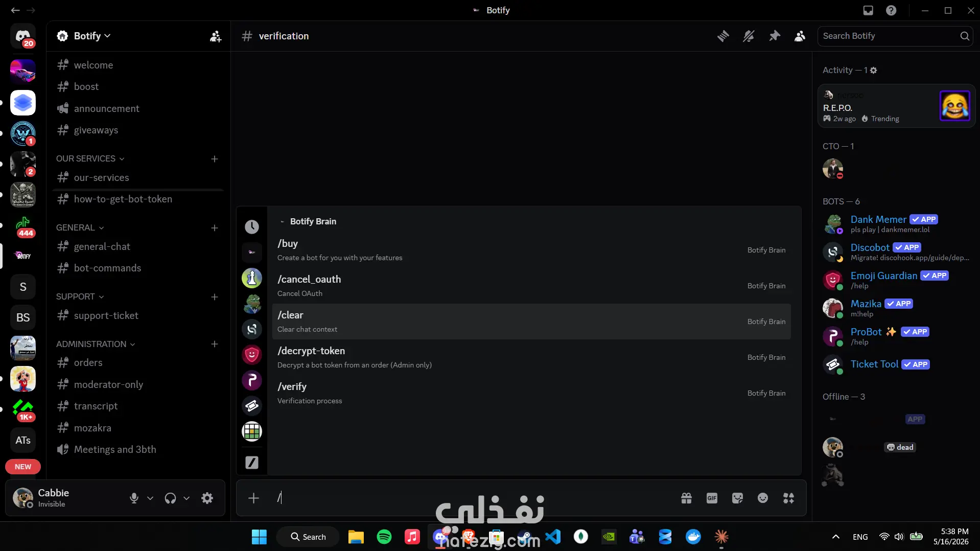Open the apps launcher icon

point(788,498)
